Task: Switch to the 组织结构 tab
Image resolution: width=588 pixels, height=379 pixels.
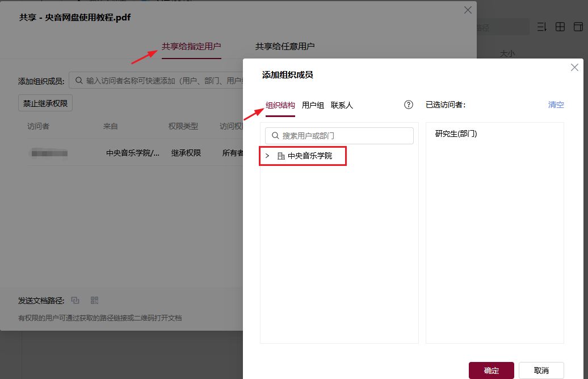Action: pos(280,105)
